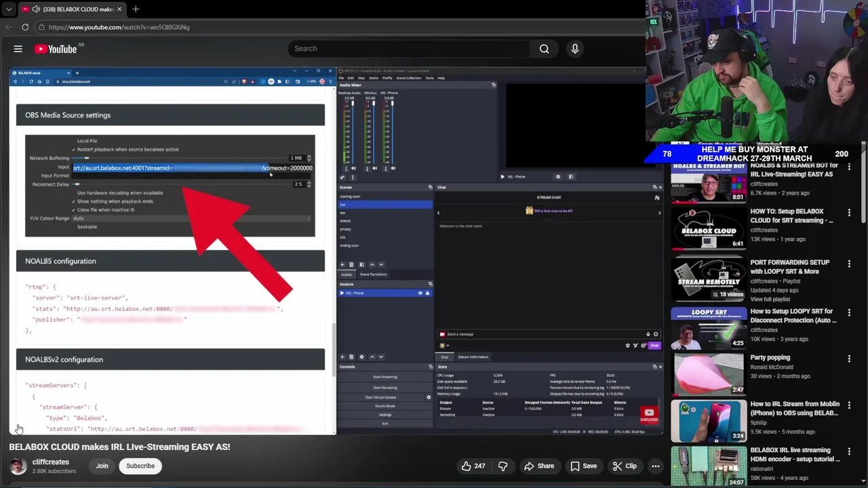
Task: Open rationalirl channel link
Action: (763, 468)
